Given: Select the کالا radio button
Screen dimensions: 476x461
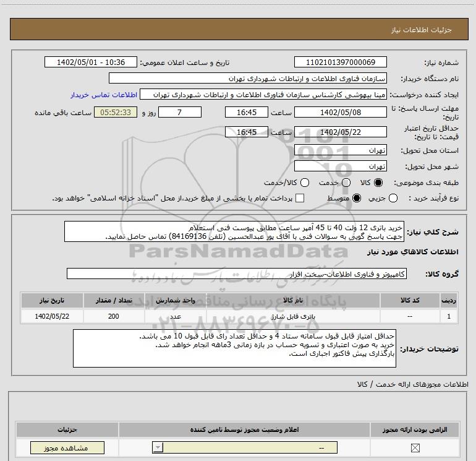Looking at the screenshot, I should coord(378,183).
